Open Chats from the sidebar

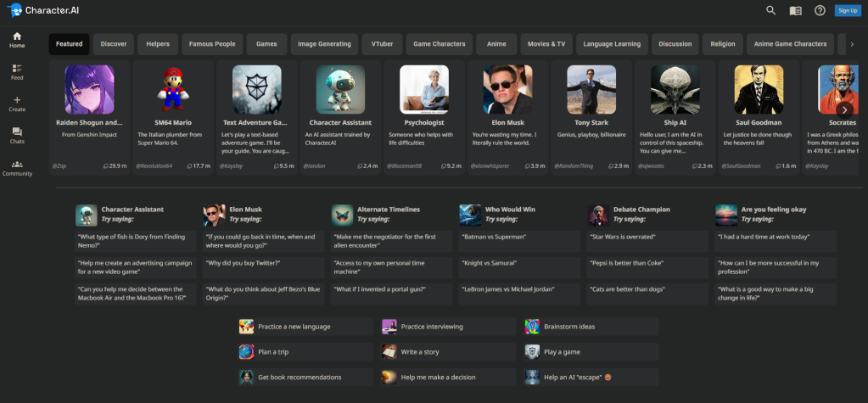17,136
